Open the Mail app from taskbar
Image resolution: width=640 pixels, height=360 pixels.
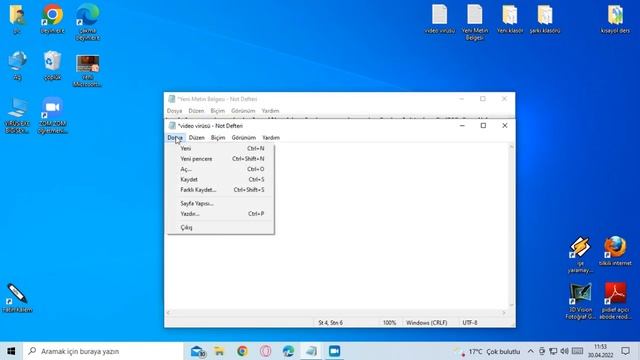pyautogui.click(x=198, y=351)
